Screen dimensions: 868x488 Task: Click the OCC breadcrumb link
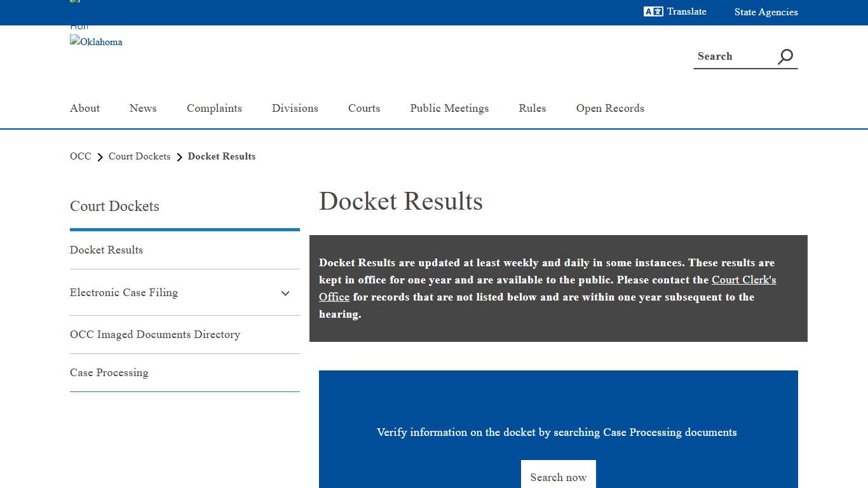[80, 156]
